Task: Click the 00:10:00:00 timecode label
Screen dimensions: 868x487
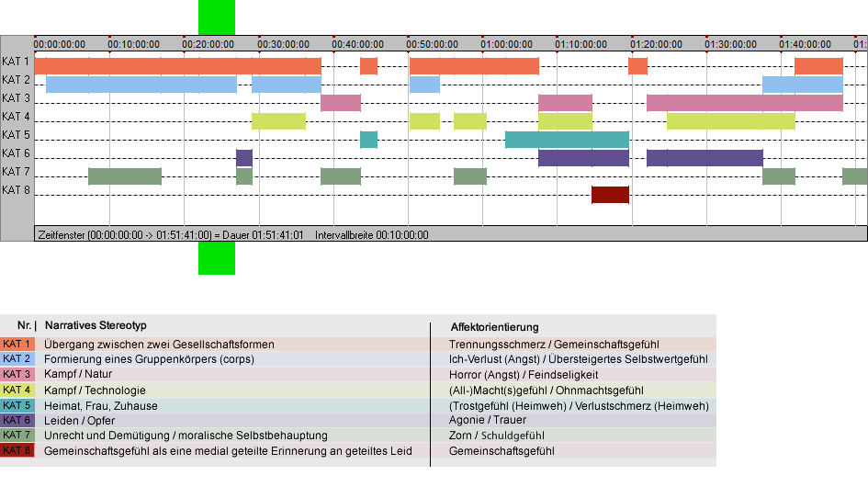Action: (133, 44)
